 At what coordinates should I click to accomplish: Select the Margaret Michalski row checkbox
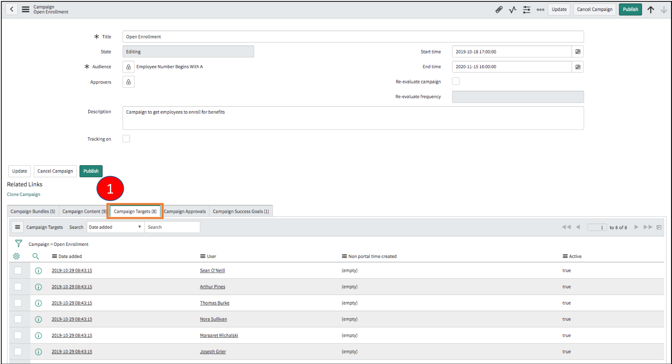(x=18, y=336)
